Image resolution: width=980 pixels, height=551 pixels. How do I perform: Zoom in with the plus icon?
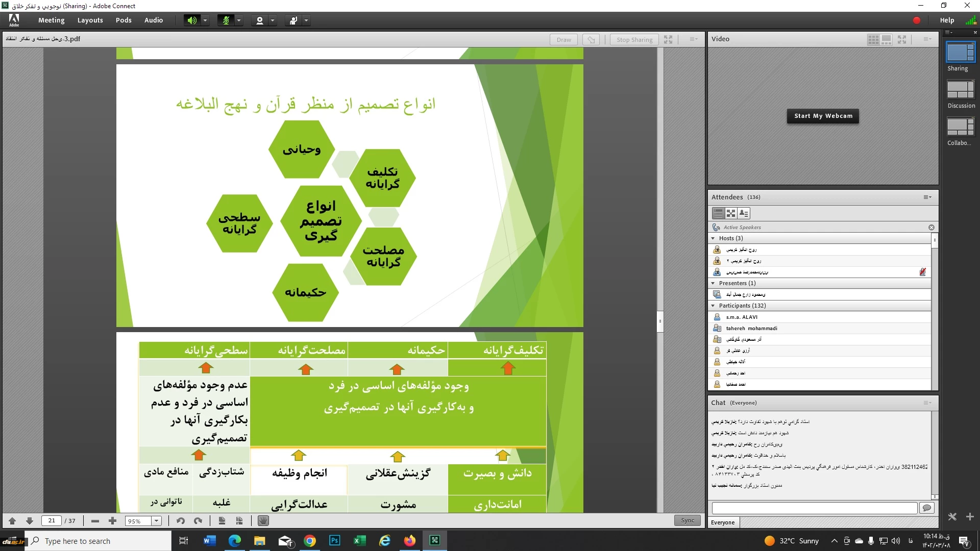point(112,521)
